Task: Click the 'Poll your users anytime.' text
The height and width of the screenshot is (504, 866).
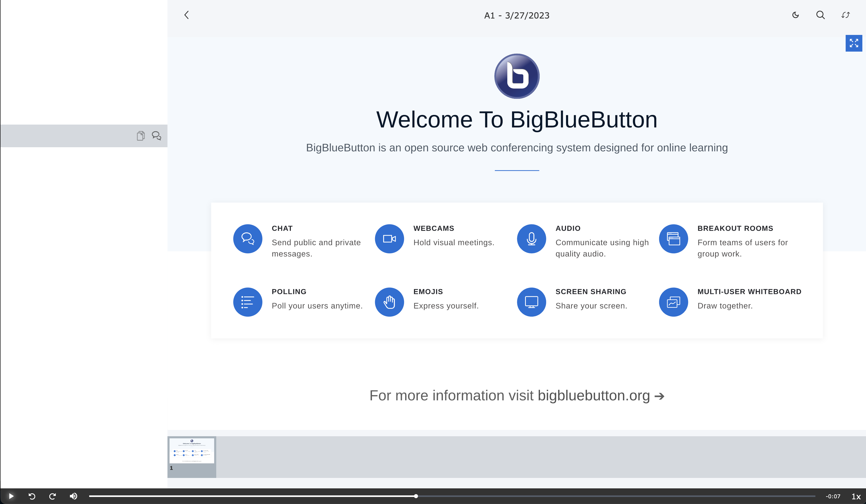Action: [317, 306]
